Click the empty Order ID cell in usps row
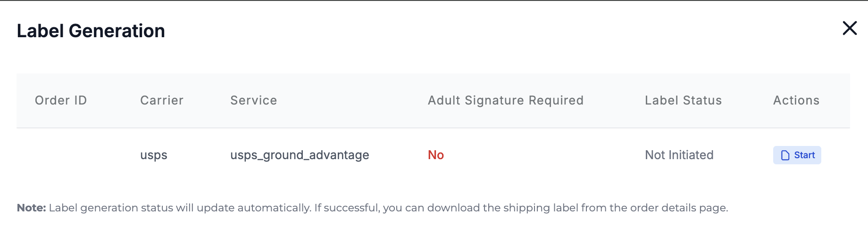 [61, 155]
